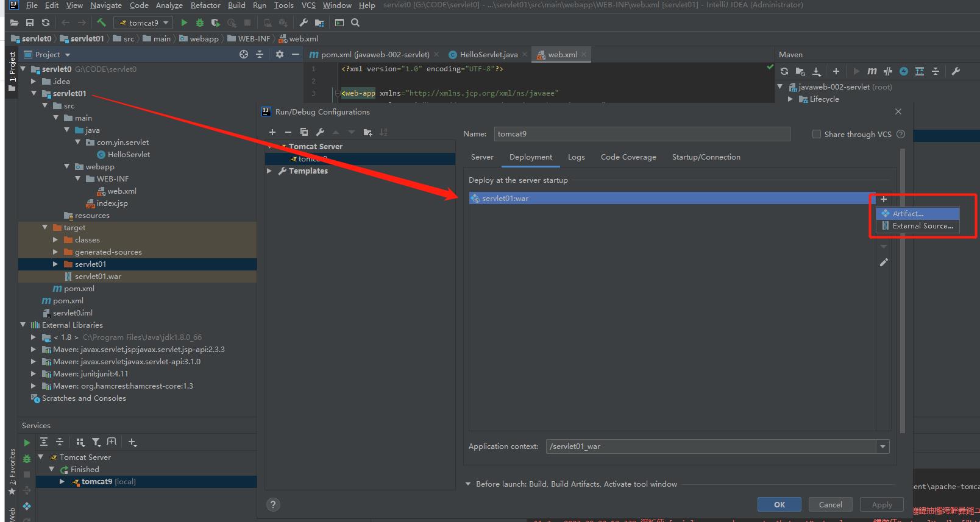Collapse all in the Project panel header

tap(260, 54)
